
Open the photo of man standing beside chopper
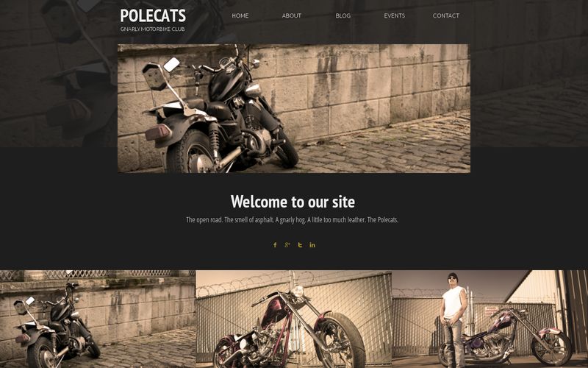click(x=490, y=319)
